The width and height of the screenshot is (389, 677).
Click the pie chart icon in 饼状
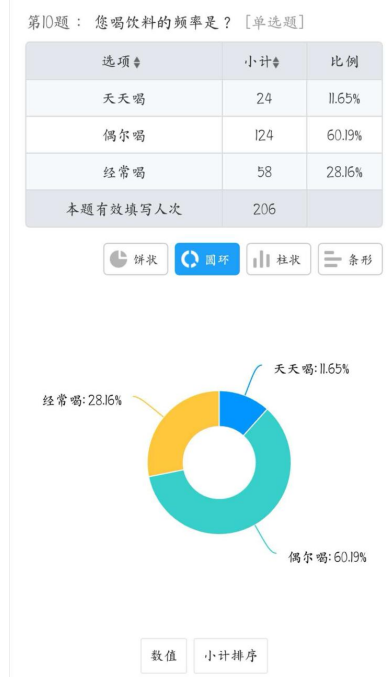pyautogui.click(x=118, y=259)
